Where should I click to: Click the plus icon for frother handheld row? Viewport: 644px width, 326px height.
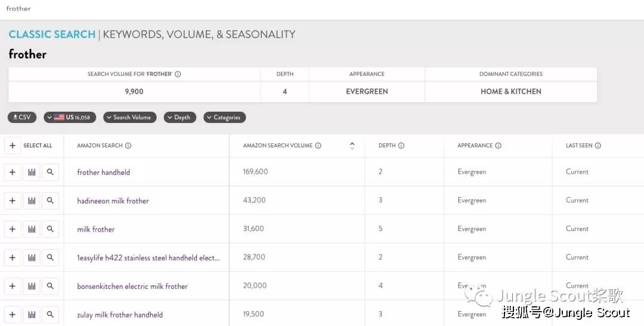13,172
